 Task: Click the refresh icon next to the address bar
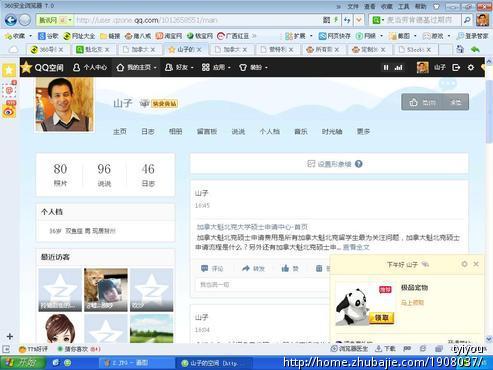point(347,20)
